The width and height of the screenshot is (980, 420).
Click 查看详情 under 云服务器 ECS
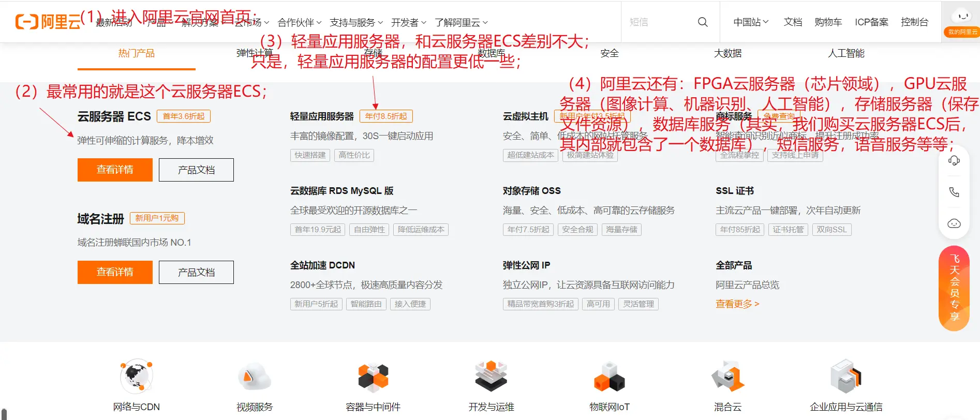point(115,170)
